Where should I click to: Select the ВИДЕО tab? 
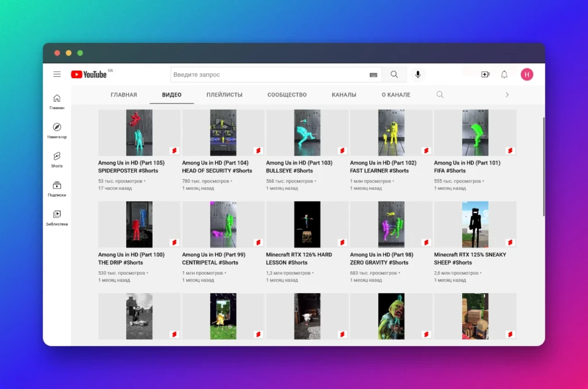[x=172, y=95]
